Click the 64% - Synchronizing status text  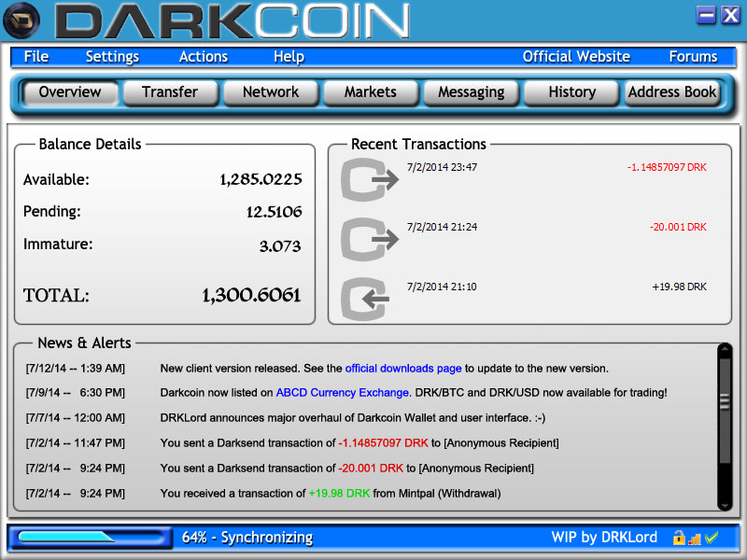click(x=247, y=538)
